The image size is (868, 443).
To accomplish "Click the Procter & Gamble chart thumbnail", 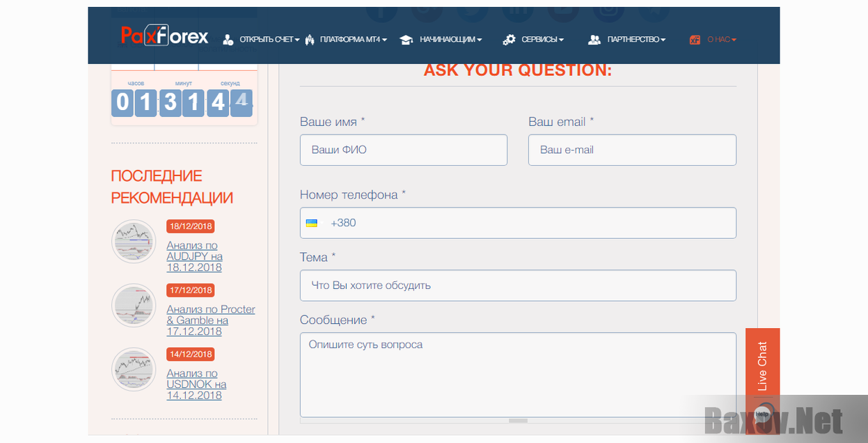I will pyautogui.click(x=134, y=305).
